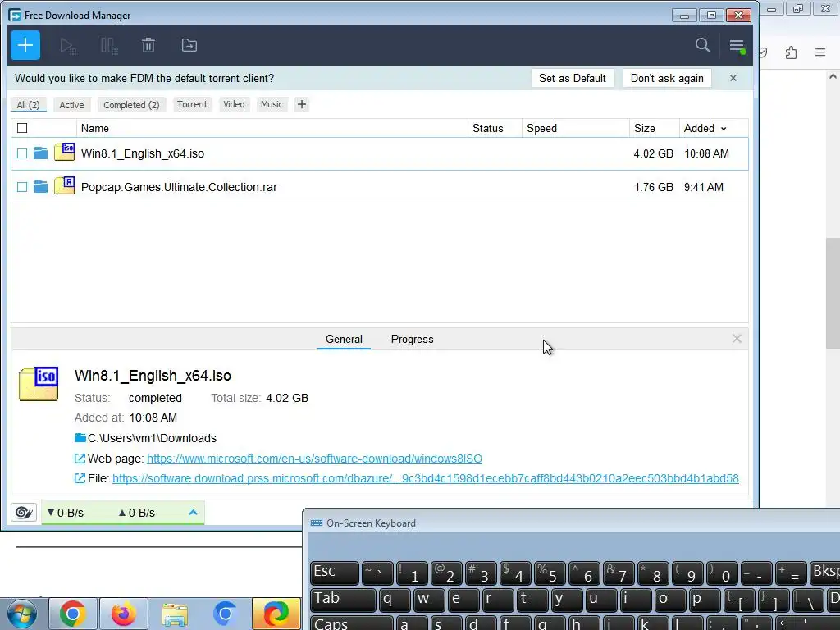Select Popcap.Games.Ultimate.Collection.rar file name

pyautogui.click(x=179, y=187)
